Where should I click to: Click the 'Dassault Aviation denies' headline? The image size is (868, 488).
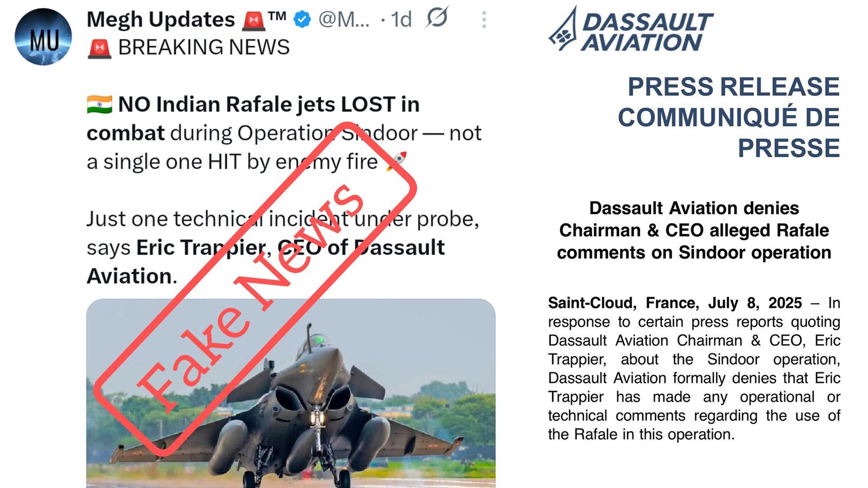tap(694, 208)
